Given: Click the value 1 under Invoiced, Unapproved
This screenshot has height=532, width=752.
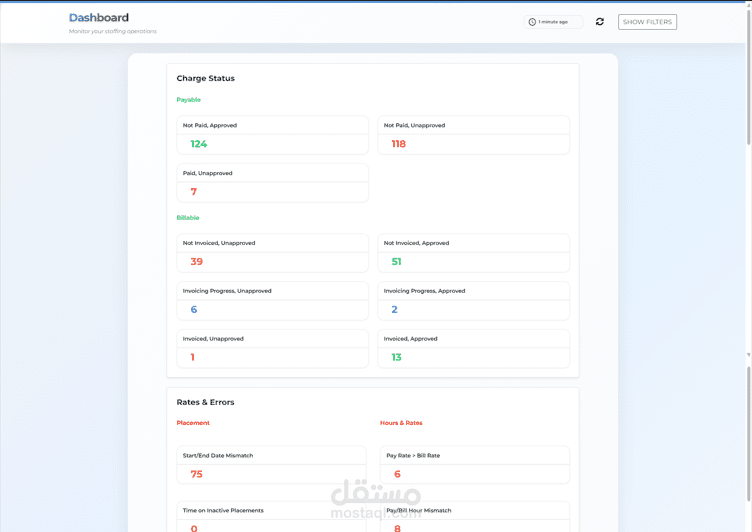Looking at the screenshot, I should [x=192, y=357].
